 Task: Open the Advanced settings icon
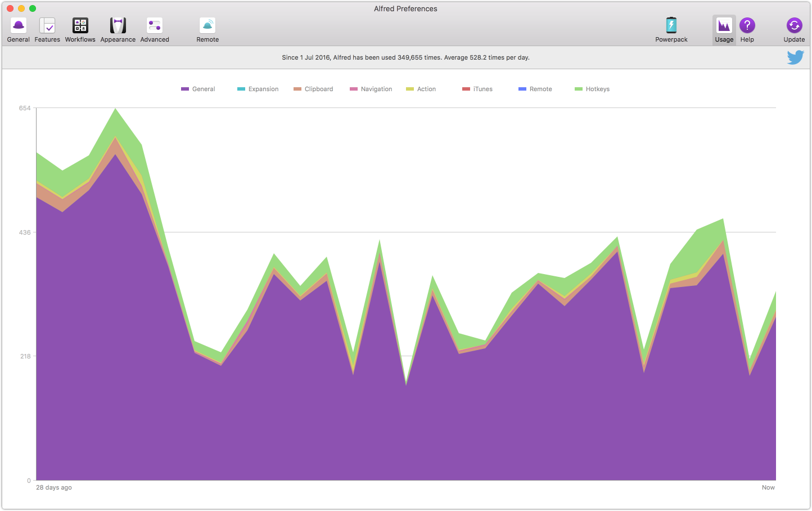[155, 25]
